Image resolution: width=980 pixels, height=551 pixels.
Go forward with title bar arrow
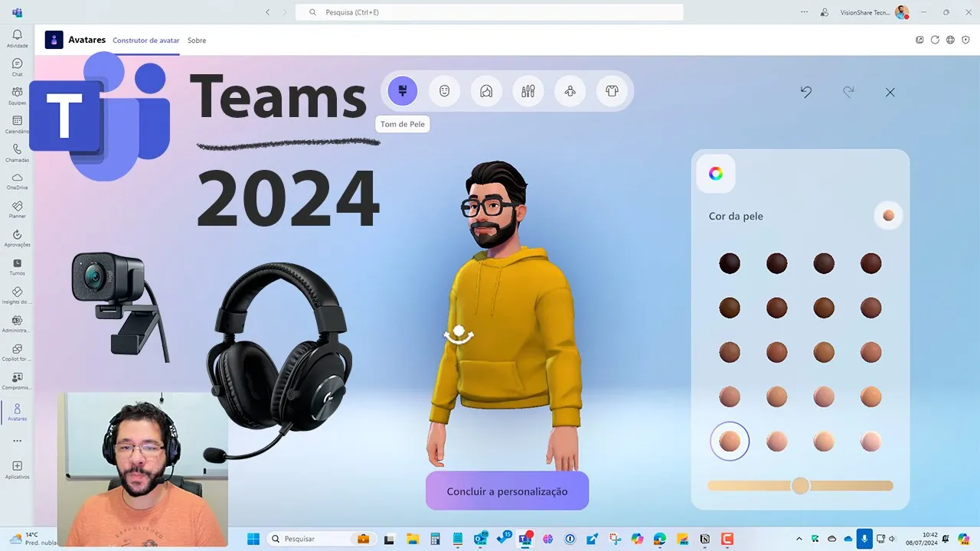pos(285,12)
